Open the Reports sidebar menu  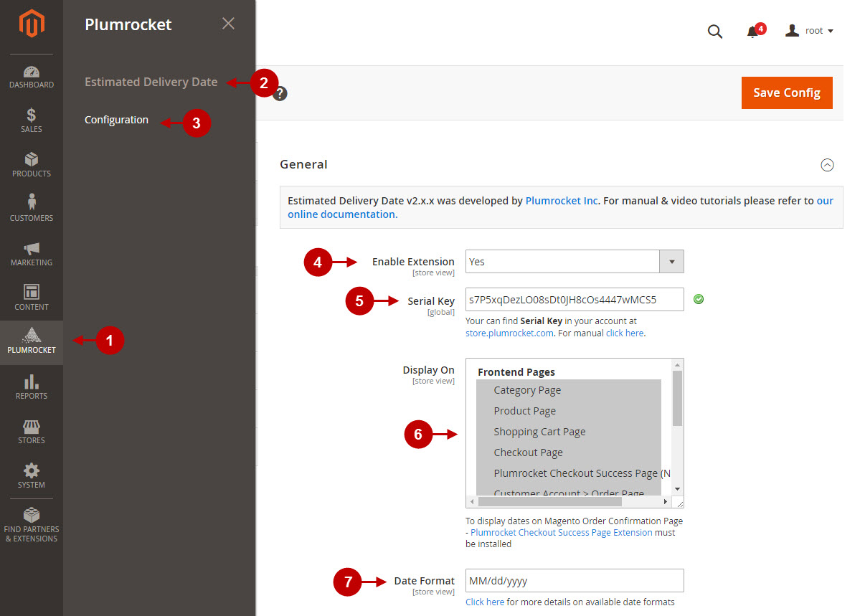32,387
